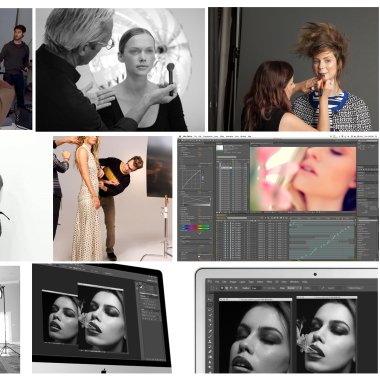Screen dimensions: 380x380
Task: Open Photoshop Image menu on the laptop
Action: [233, 282]
